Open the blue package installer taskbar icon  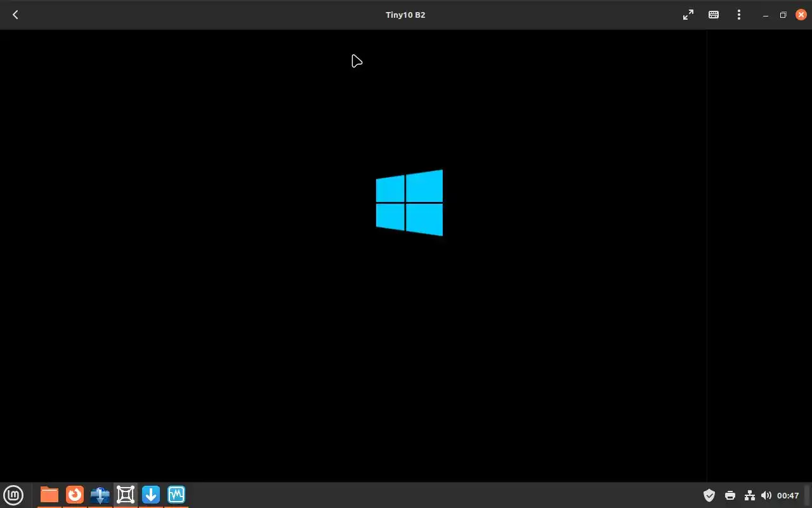pos(100,495)
